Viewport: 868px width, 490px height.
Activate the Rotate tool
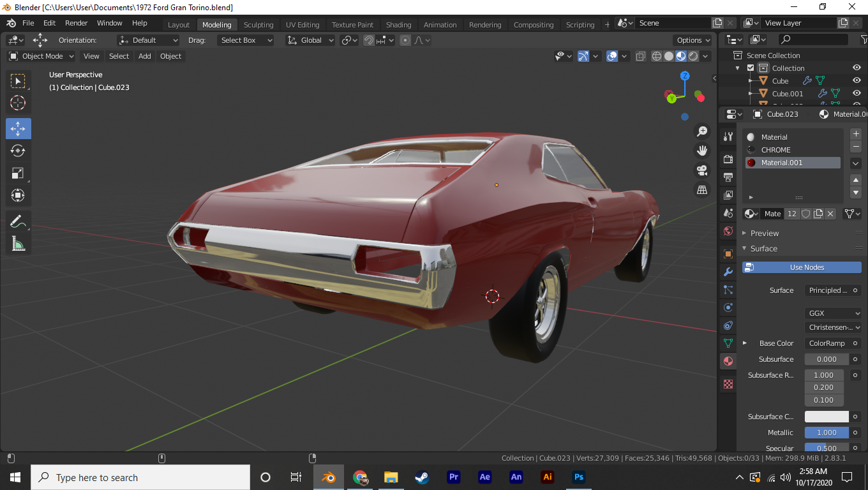point(19,151)
